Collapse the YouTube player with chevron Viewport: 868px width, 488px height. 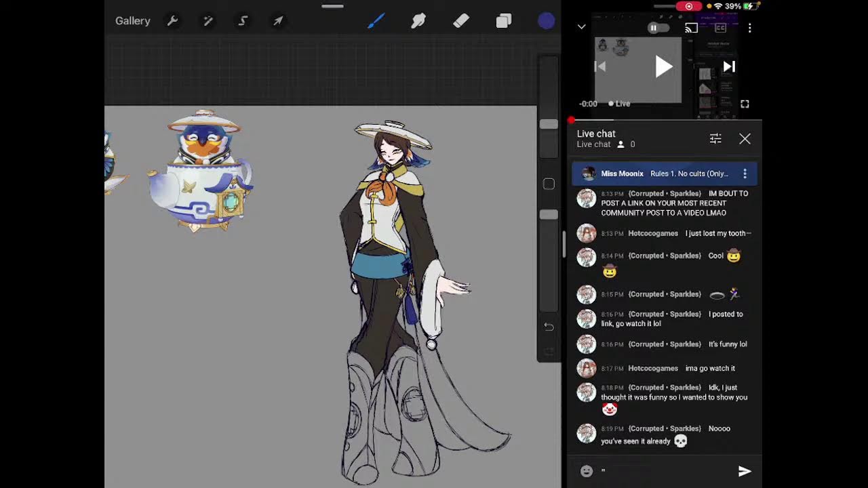coord(581,27)
